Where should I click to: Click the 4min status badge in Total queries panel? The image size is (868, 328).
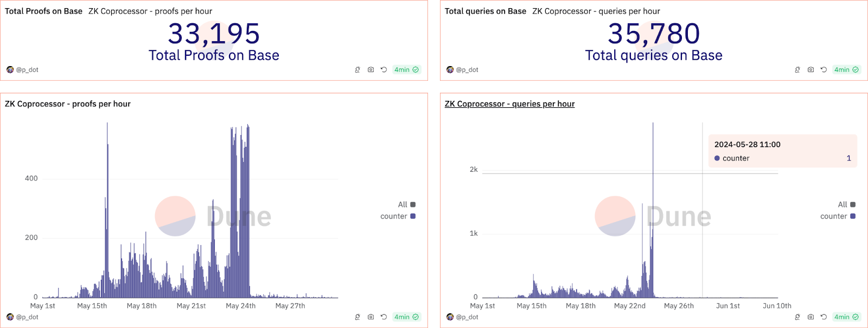(x=846, y=70)
